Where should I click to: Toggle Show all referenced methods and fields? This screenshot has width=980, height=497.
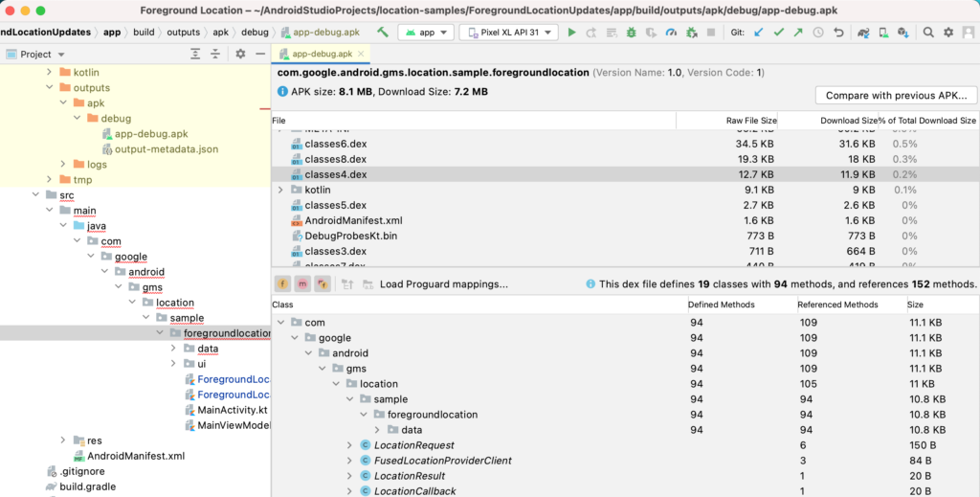click(323, 283)
